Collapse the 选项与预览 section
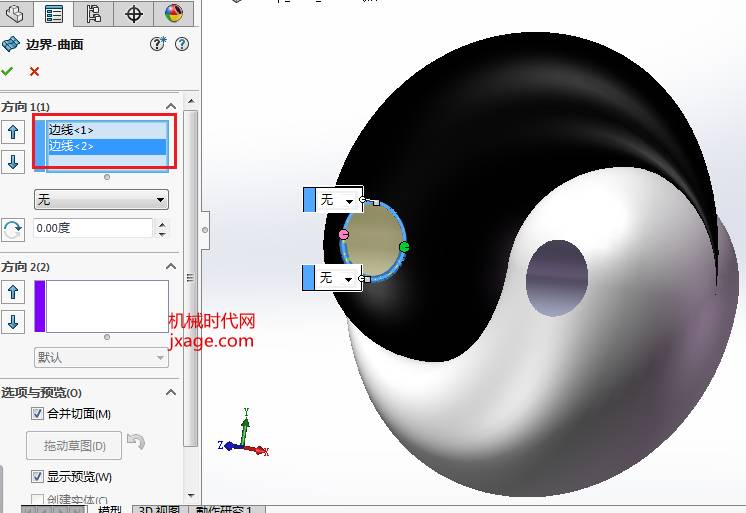 point(171,392)
